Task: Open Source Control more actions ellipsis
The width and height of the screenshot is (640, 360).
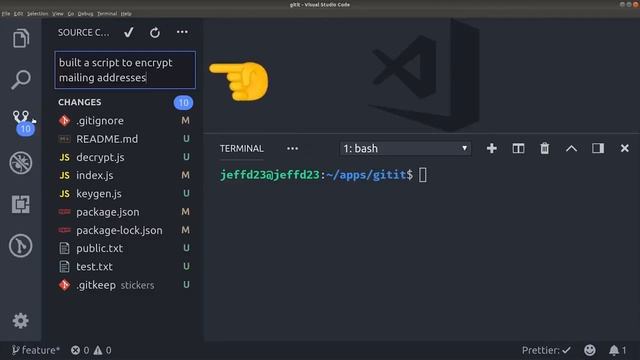Action: (182, 32)
